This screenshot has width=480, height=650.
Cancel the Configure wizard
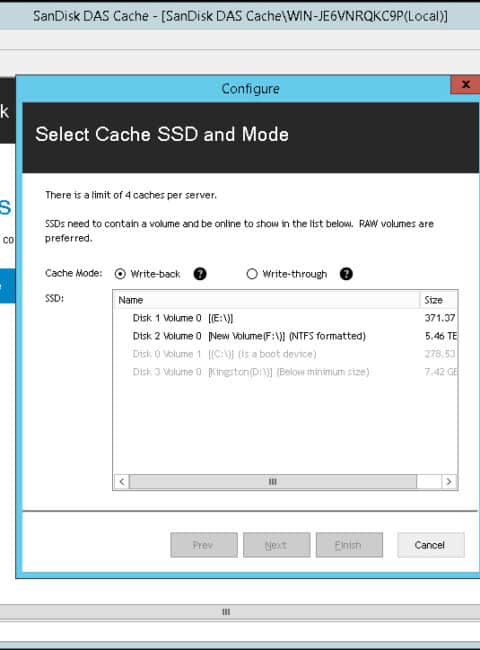(x=431, y=545)
